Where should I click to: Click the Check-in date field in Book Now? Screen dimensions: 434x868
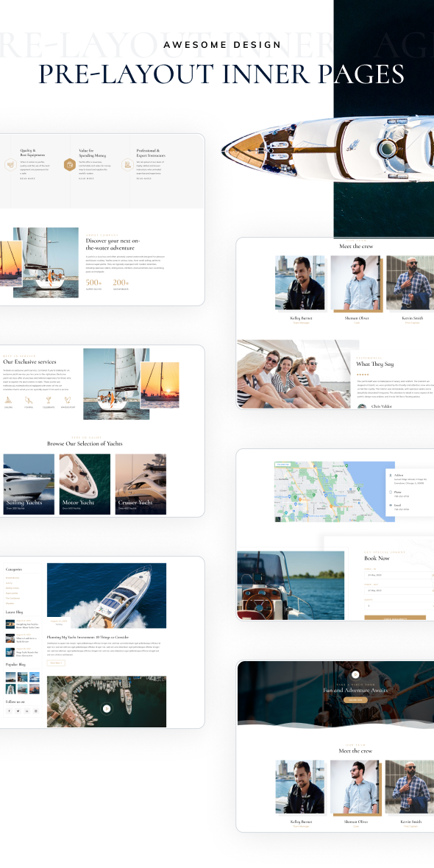pyautogui.click(x=399, y=575)
